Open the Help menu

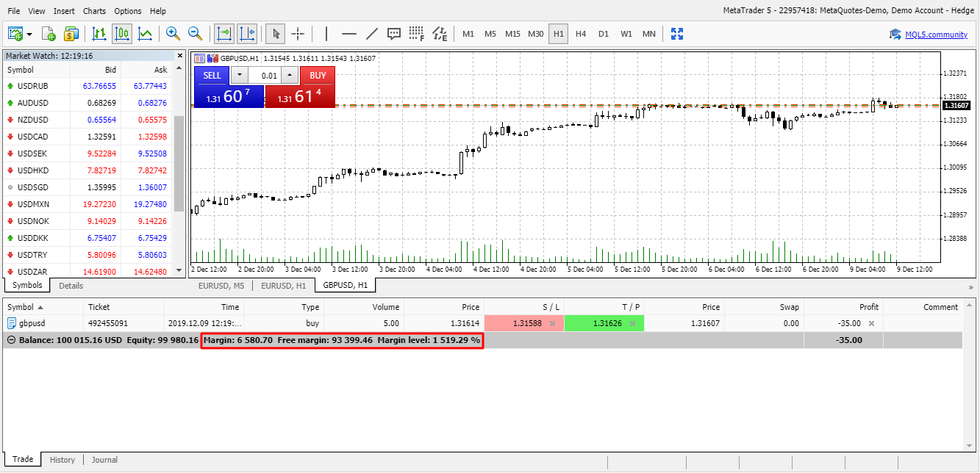(157, 11)
